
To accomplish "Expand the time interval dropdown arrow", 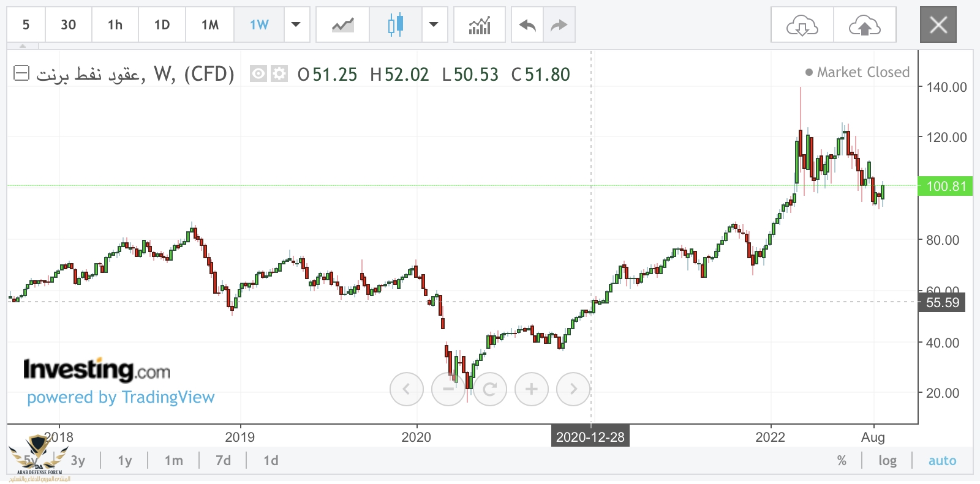I will click(x=296, y=25).
